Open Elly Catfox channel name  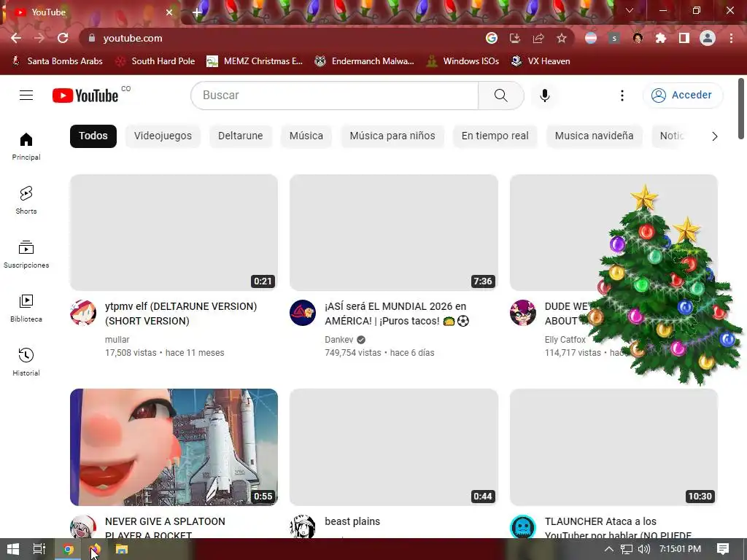click(x=565, y=340)
